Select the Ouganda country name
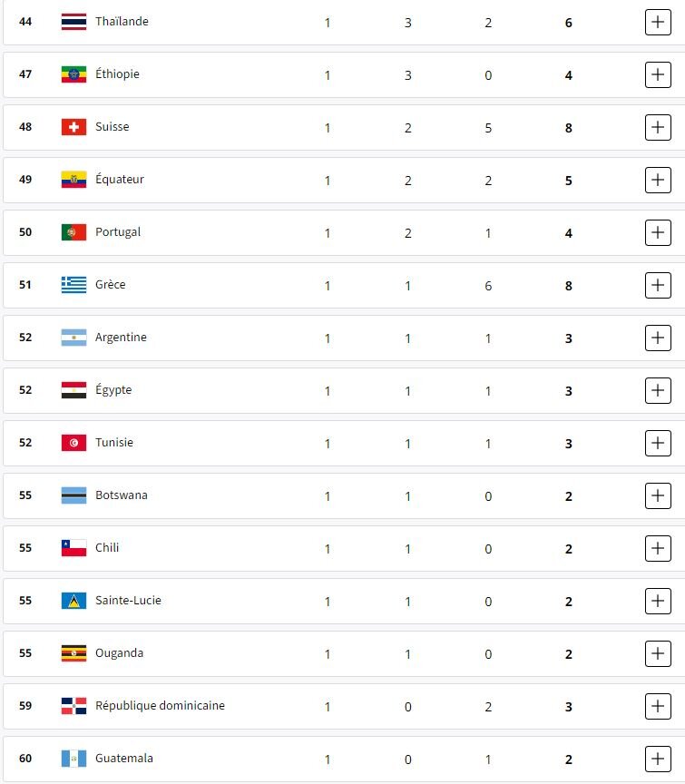Viewport: 685px width, 784px height. [119, 653]
